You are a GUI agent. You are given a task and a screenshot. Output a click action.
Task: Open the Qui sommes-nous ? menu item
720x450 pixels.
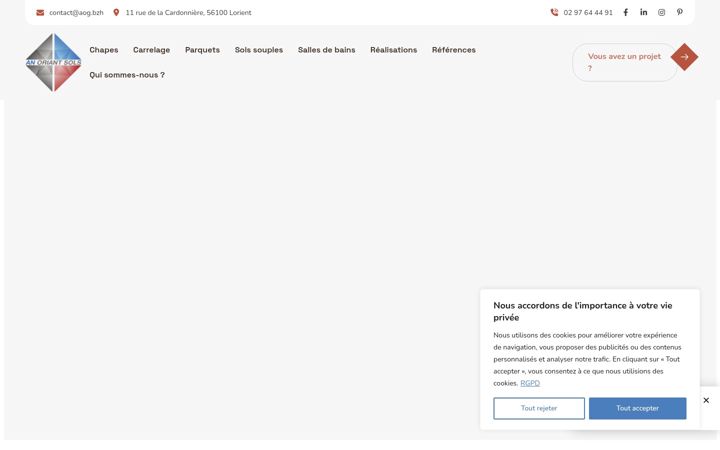pos(127,75)
